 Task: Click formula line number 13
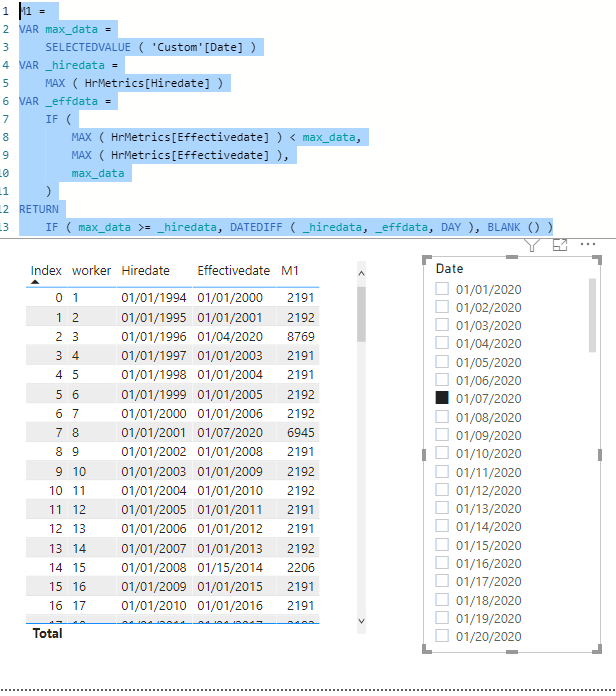tap(4, 227)
